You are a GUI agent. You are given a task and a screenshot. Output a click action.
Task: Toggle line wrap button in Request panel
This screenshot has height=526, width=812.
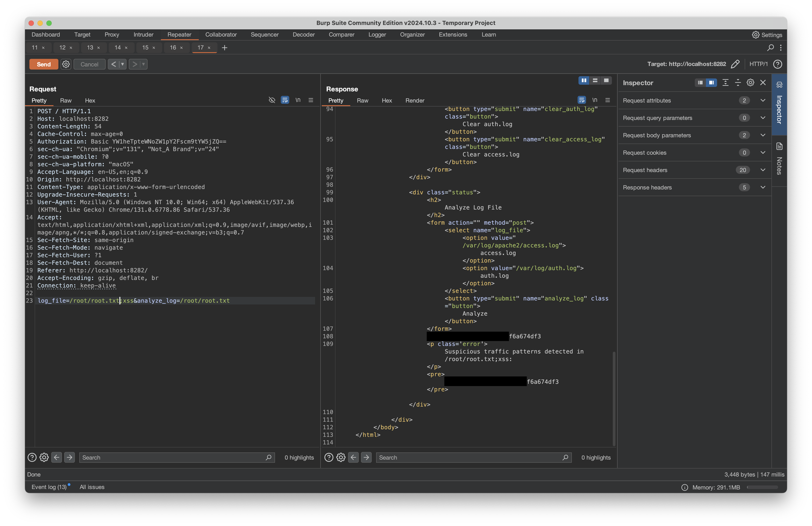pyautogui.click(x=285, y=100)
